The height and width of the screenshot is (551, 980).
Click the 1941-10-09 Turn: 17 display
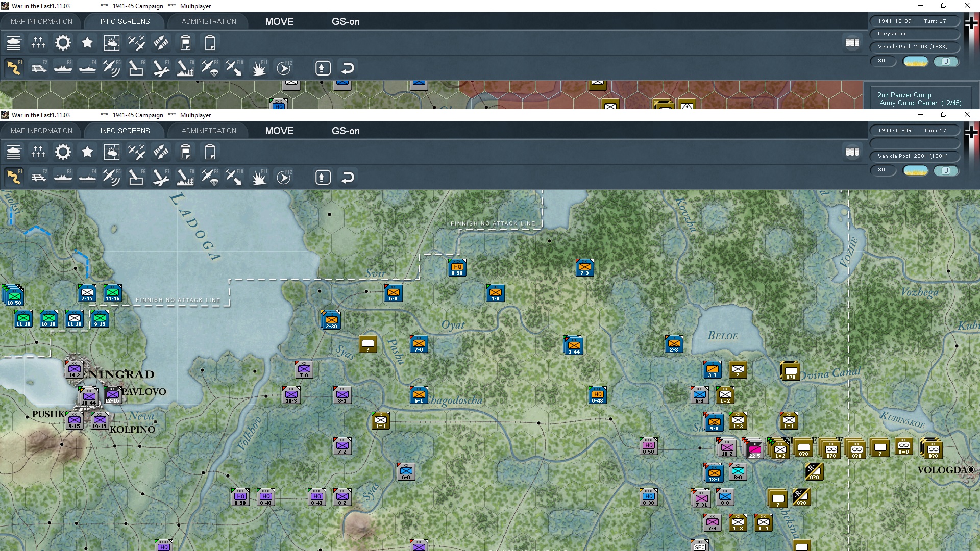[x=915, y=130]
